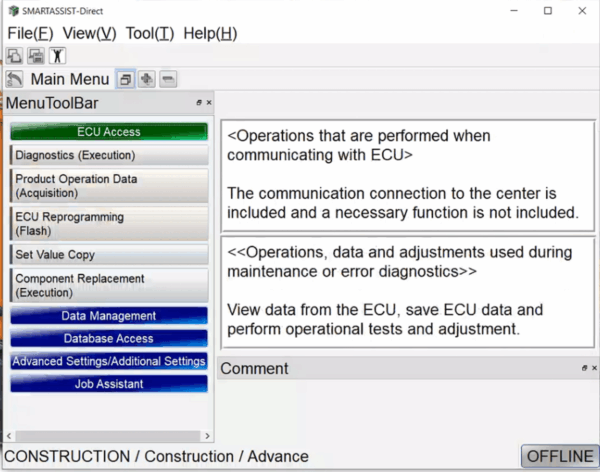Expand the ECU Access section header

click(x=109, y=132)
